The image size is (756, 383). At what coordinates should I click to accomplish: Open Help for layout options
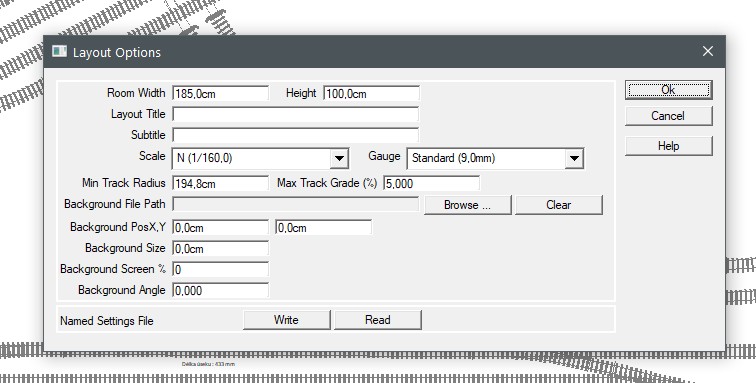668,146
